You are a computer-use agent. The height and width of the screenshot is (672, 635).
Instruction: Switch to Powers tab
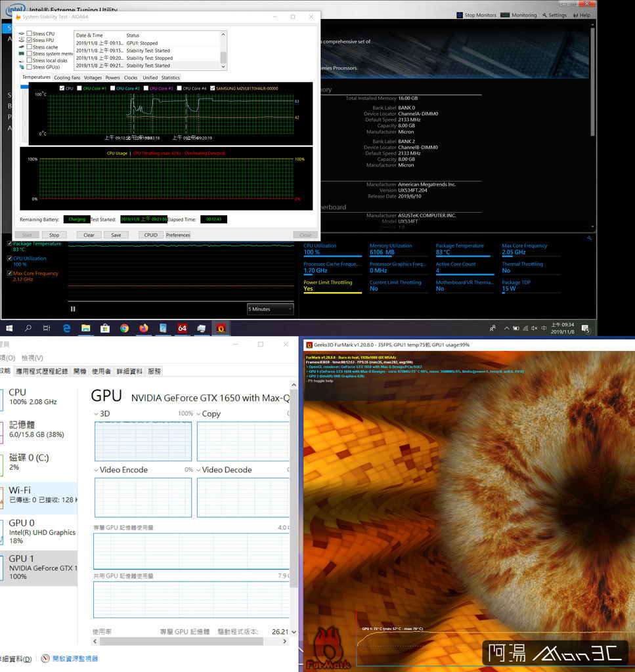(112, 77)
